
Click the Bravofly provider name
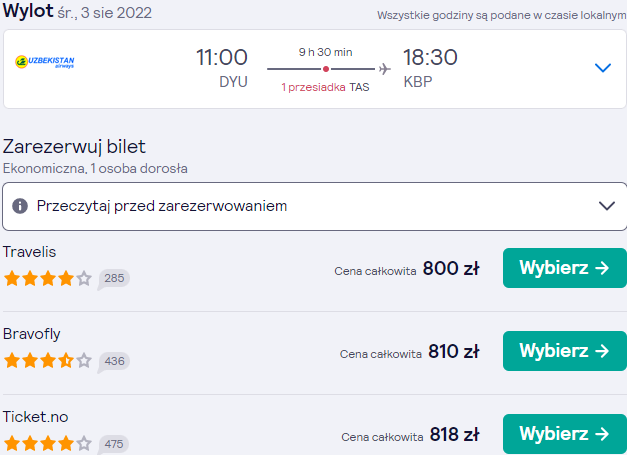tap(32, 334)
